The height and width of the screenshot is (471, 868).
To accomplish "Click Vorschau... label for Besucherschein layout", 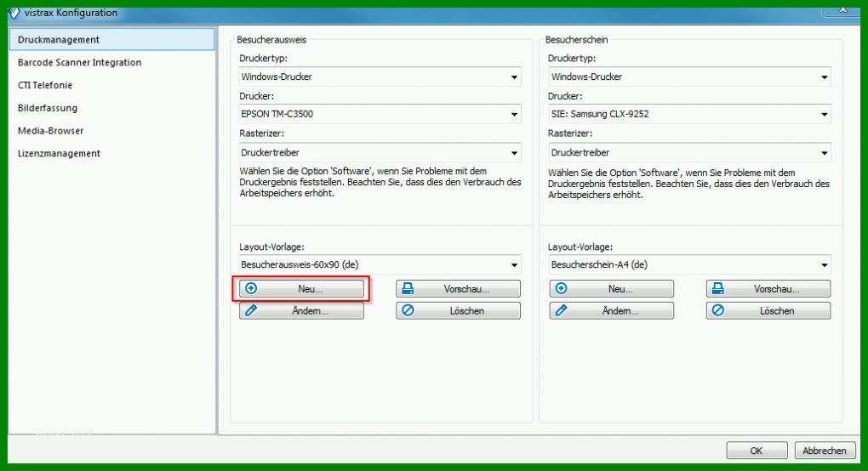I will [x=777, y=288].
